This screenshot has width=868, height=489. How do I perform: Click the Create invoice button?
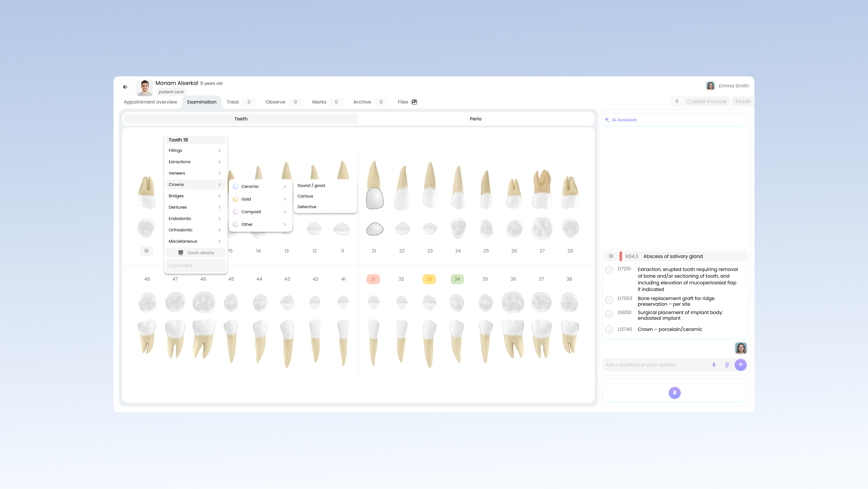706,102
